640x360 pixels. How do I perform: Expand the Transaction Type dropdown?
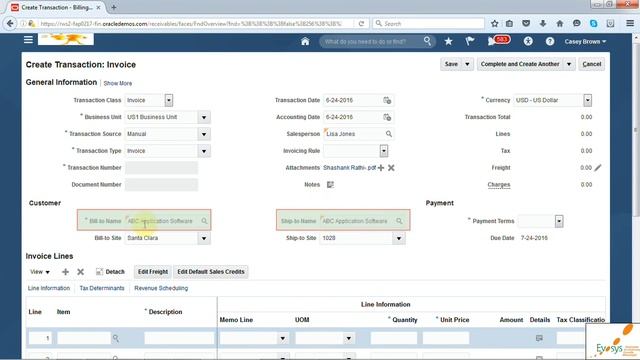[204, 151]
